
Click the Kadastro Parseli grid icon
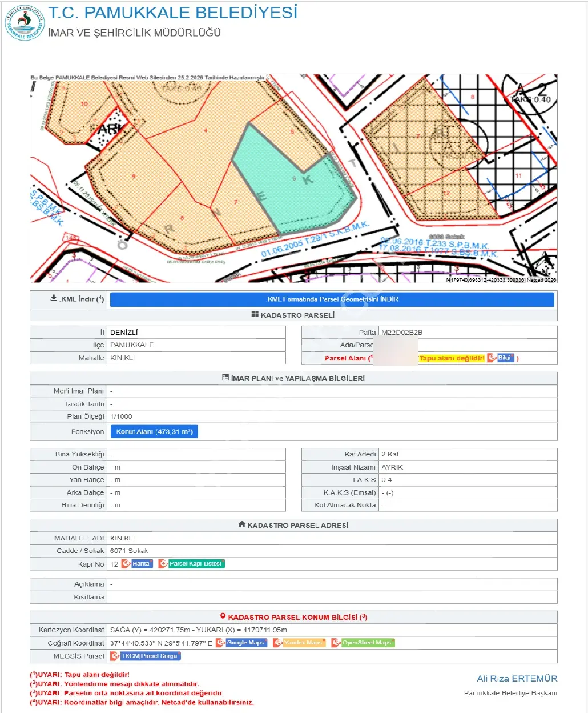coord(255,314)
